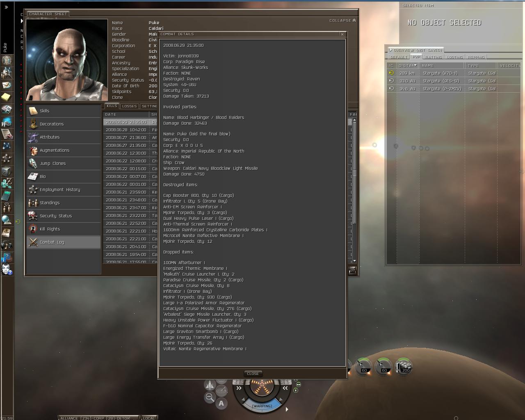Click the ship speed gauge showing Warping
The image size is (525, 420).
pos(262,406)
